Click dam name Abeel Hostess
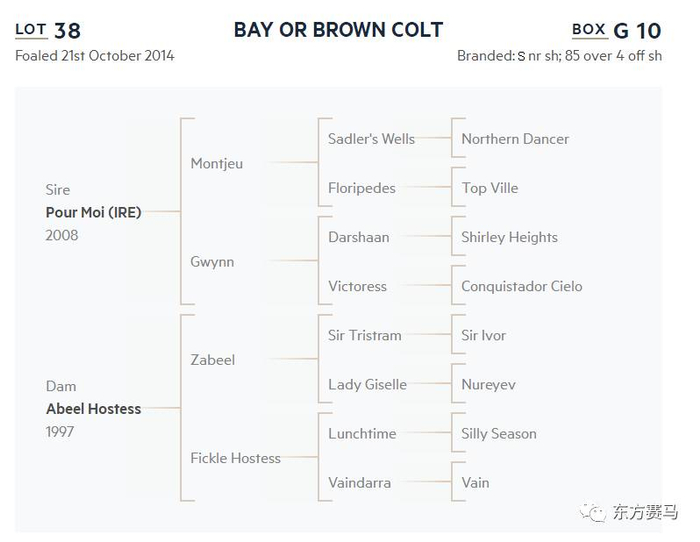Viewport: 700px width, 542px height. [93, 409]
